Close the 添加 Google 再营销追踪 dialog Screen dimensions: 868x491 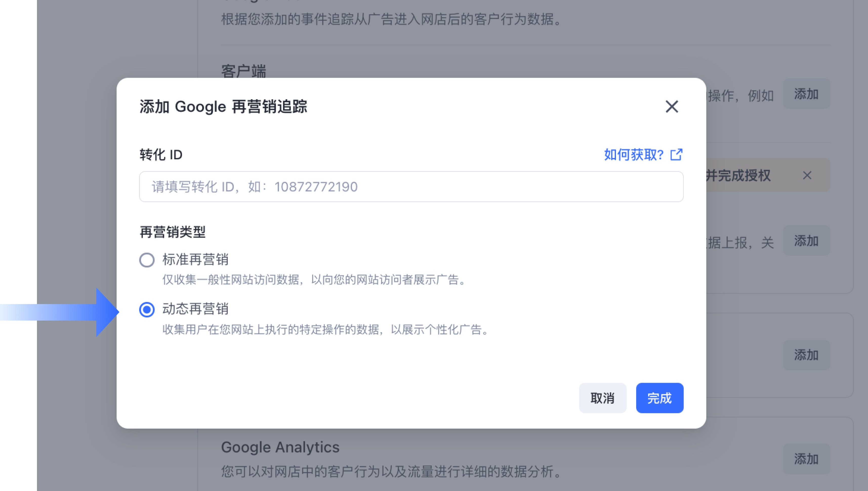coord(671,107)
